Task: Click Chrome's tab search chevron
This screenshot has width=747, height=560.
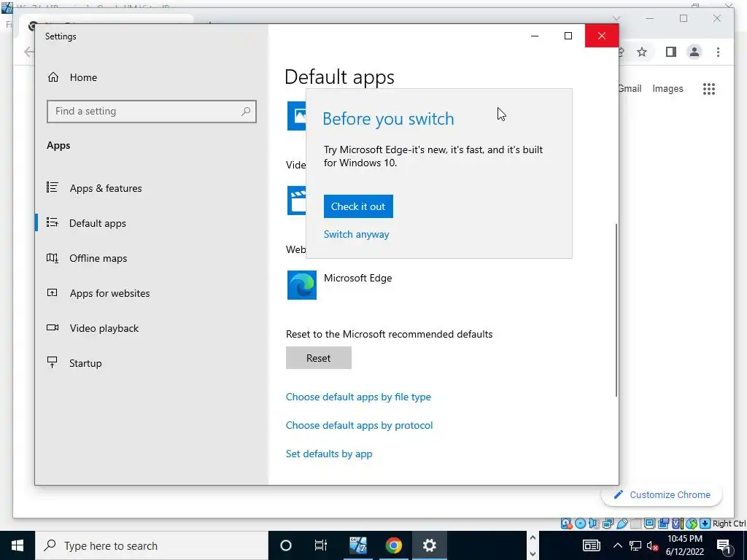Action: [616, 18]
